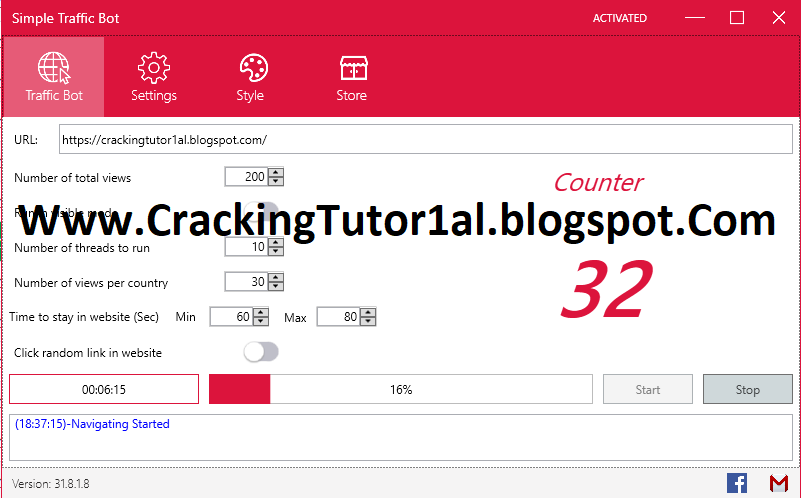
Task: Open the Store tab
Action: (x=352, y=77)
